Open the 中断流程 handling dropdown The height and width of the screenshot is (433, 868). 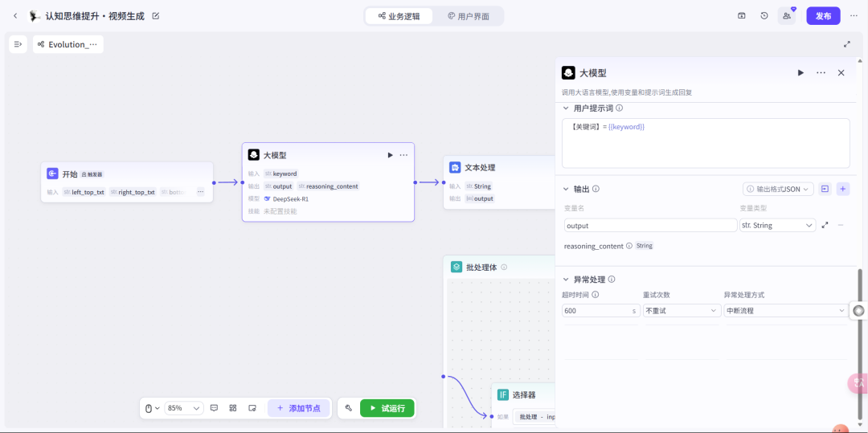(x=786, y=311)
